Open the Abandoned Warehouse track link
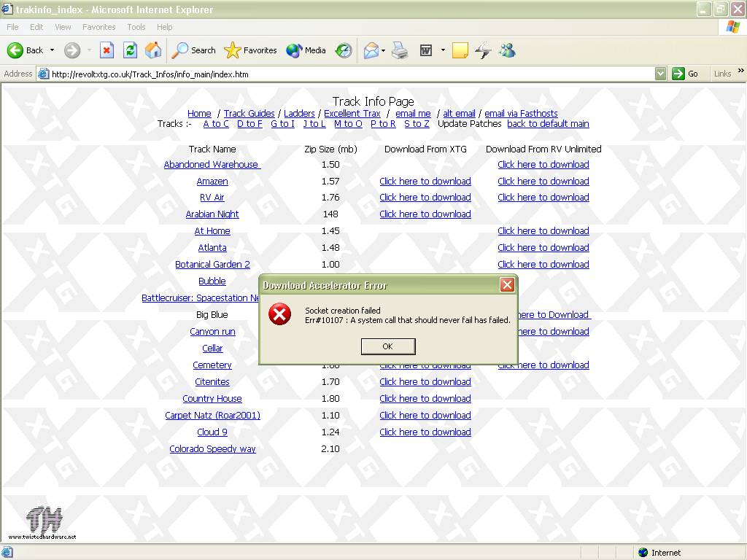The image size is (747, 560). point(212,165)
